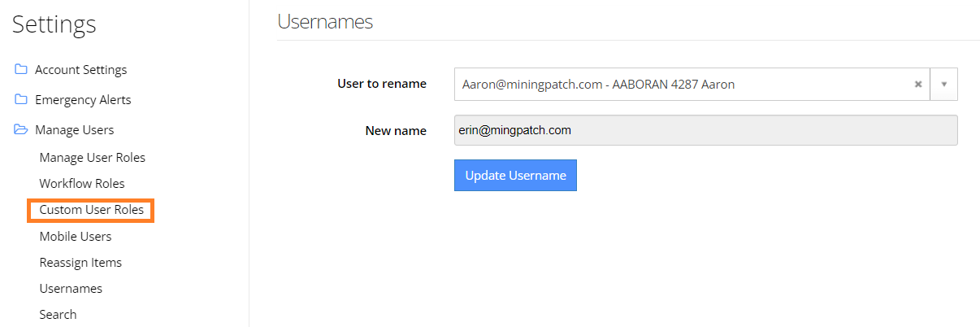Select Usernames in the sidebar
The image size is (980, 327).
[x=71, y=289]
